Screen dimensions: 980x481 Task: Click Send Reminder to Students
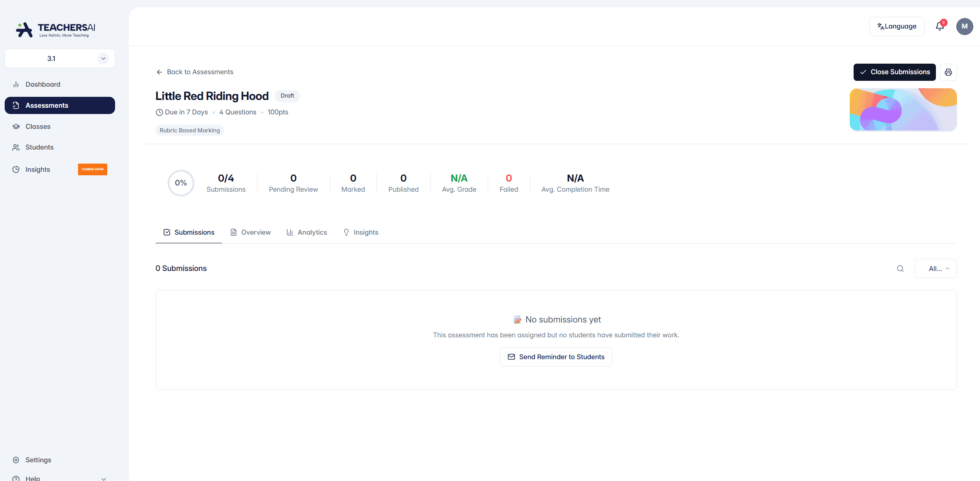(556, 356)
